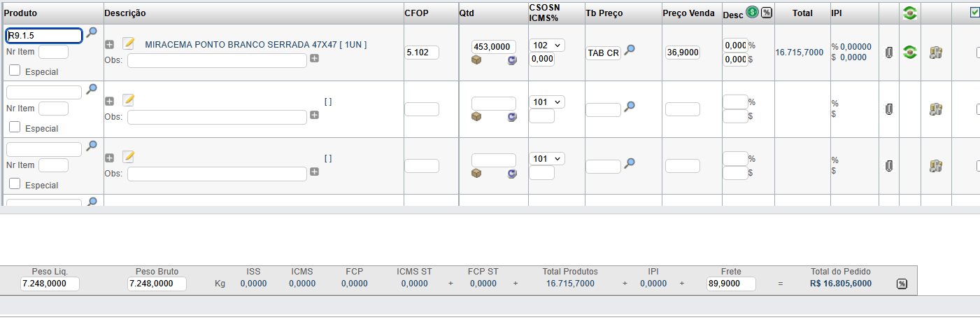980x334 pixels.
Task: Click the percent button next to Total do Pedido
Action: click(x=902, y=284)
